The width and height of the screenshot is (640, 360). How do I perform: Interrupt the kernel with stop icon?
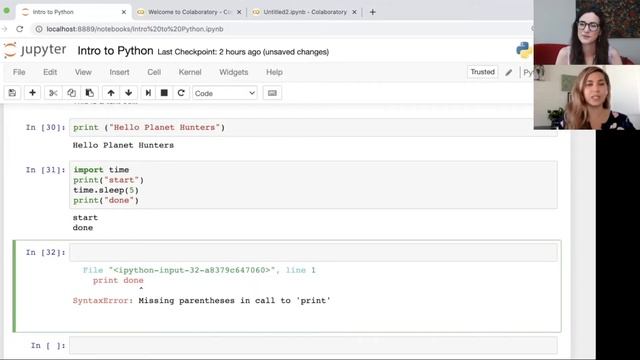164,93
